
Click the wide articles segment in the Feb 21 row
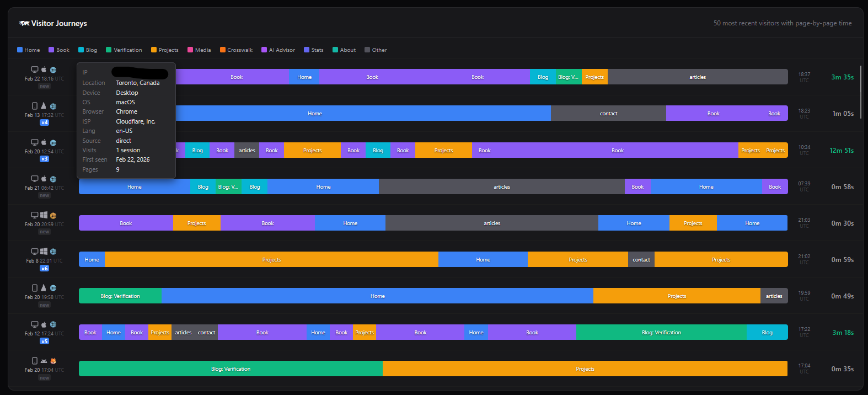point(501,187)
